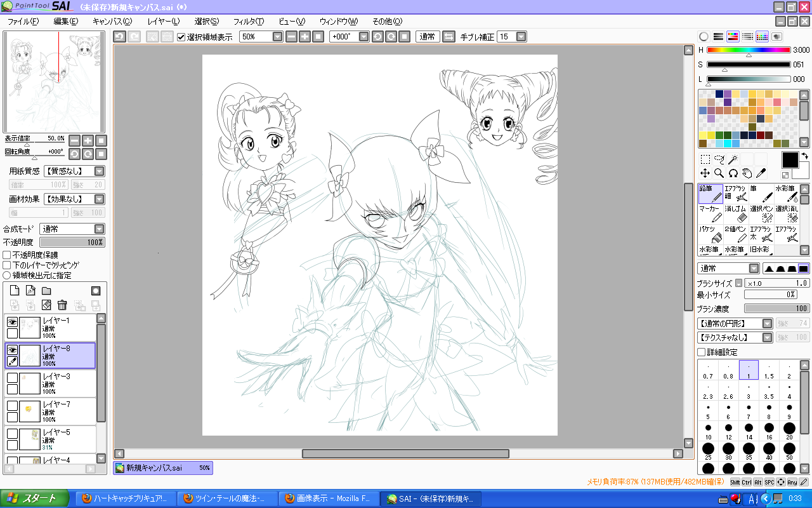This screenshot has height=508, width=812.
Task: Activate the lasso selection tool
Action: (x=719, y=159)
